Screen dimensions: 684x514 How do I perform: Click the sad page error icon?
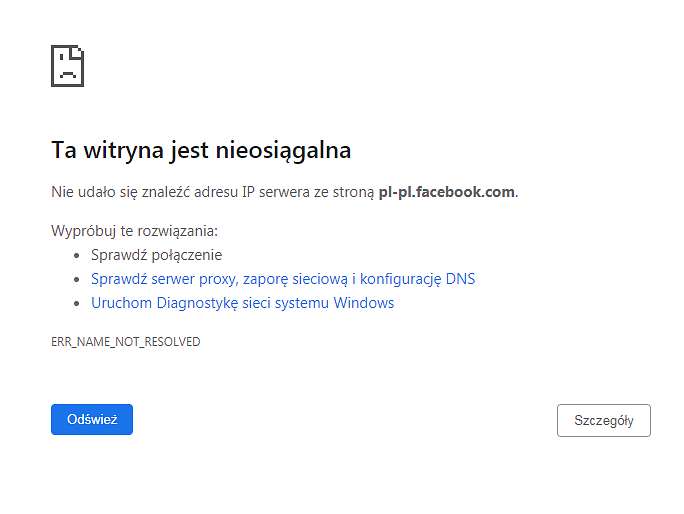(68, 66)
